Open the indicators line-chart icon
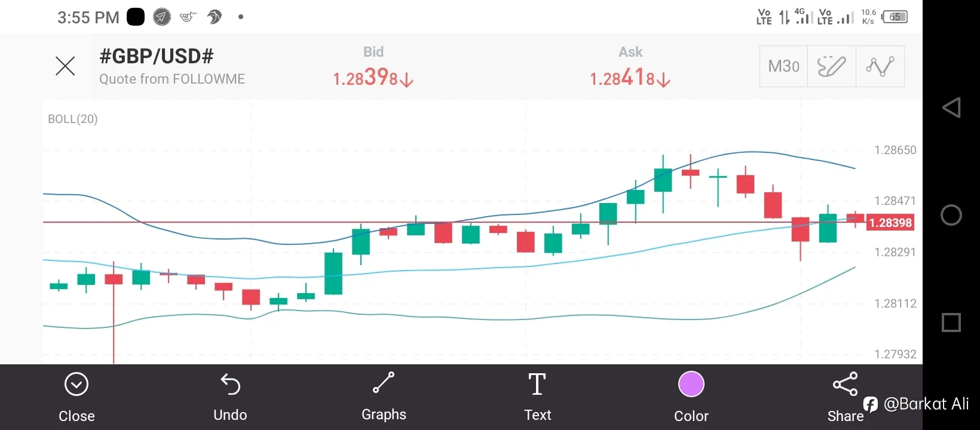Viewport: 980px width, 430px height. point(880,66)
